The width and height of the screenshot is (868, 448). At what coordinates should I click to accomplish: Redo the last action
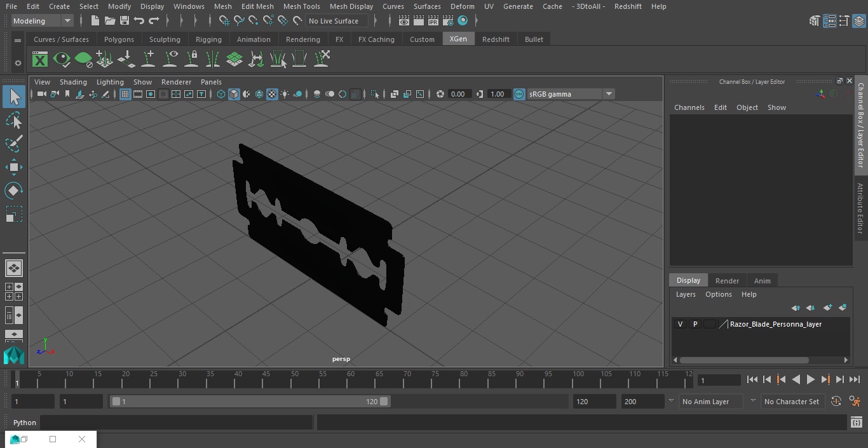154,21
